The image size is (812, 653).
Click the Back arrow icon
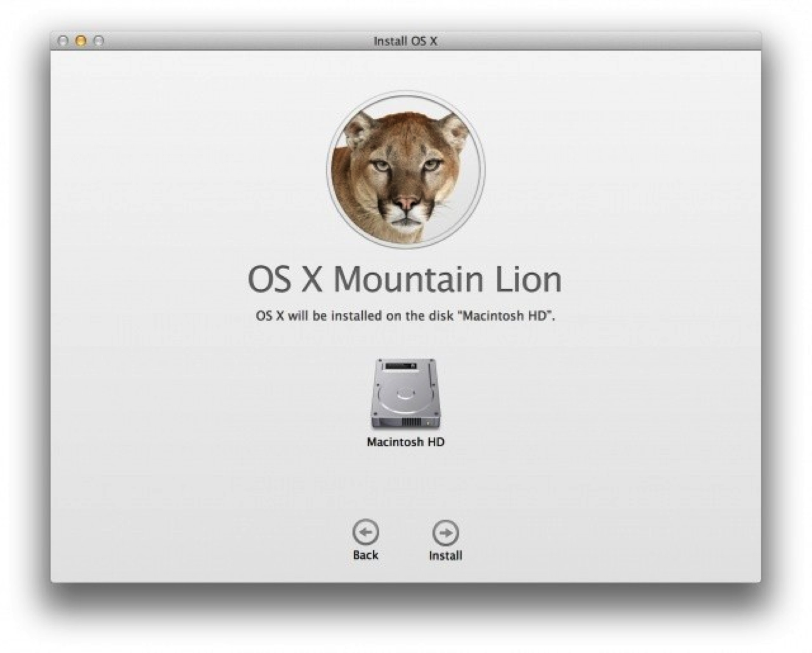366,532
